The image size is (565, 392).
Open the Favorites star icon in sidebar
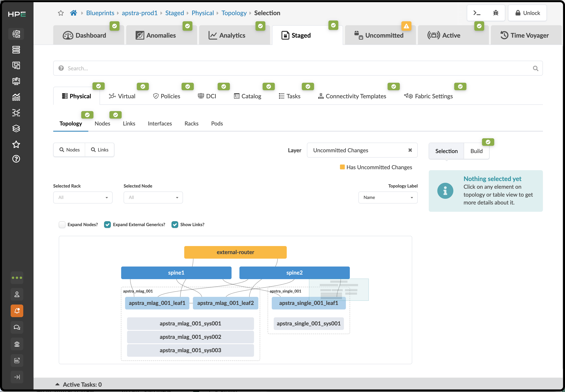pyautogui.click(x=16, y=144)
